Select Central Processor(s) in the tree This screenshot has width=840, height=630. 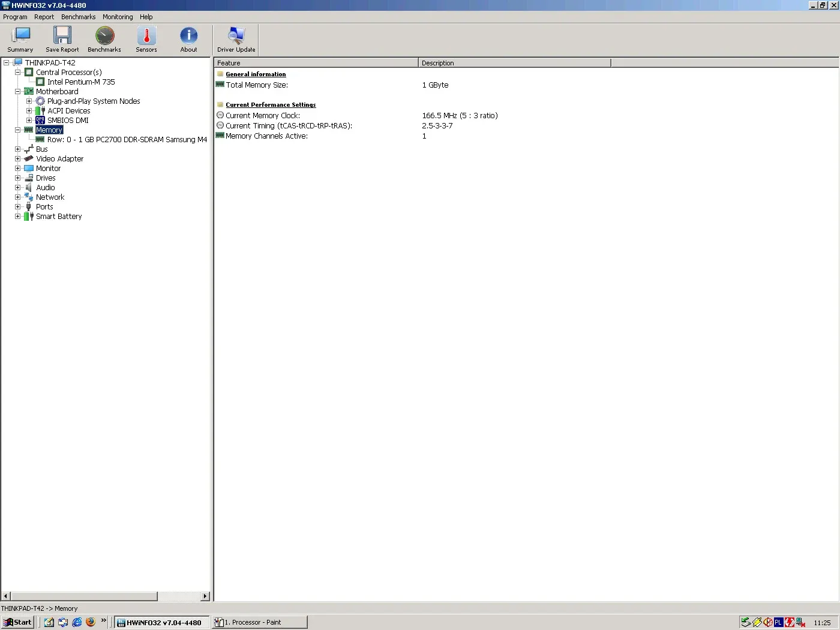tap(69, 72)
